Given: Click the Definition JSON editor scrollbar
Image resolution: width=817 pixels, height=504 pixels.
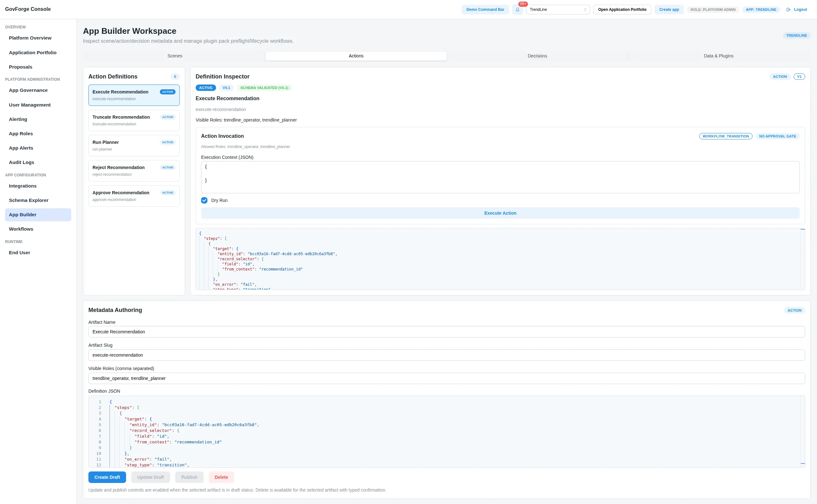Looking at the screenshot, I should pos(803,432).
